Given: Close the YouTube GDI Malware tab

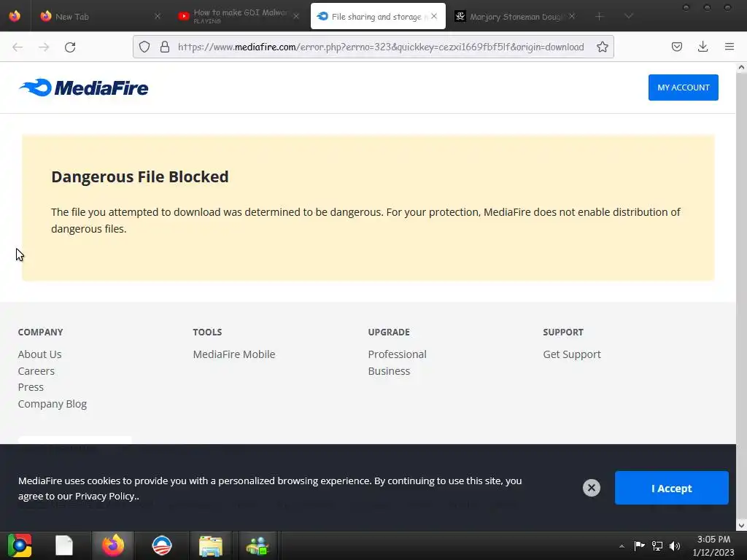Looking at the screenshot, I should pyautogui.click(x=296, y=16).
